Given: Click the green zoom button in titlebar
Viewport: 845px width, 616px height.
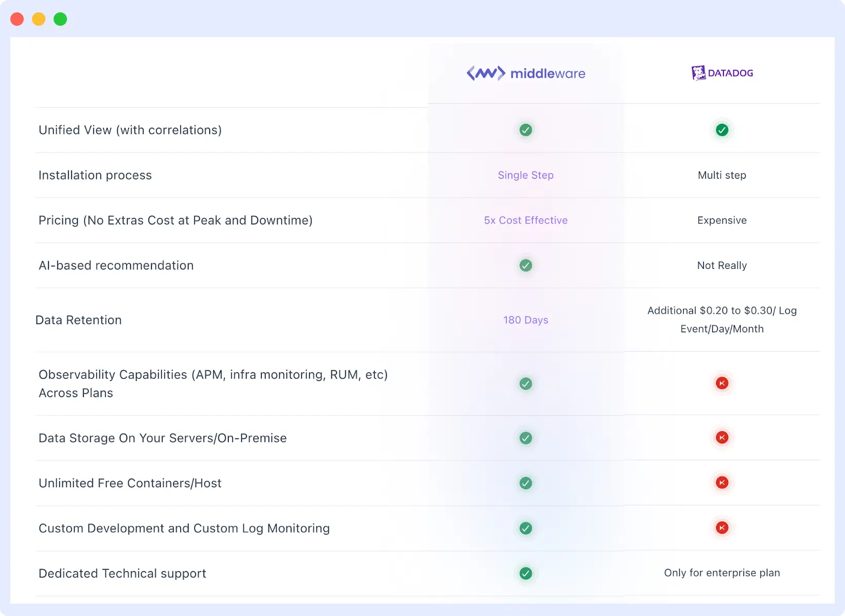Looking at the screenshot, I should coord(60,19).
